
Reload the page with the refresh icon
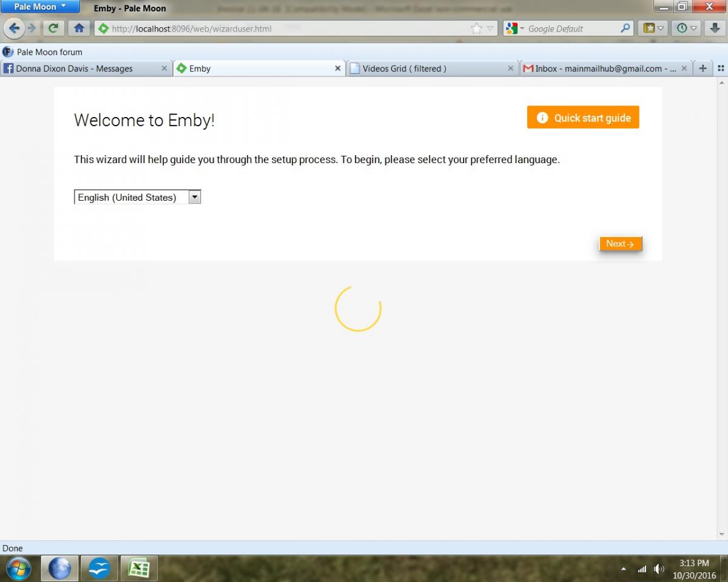click(53, 28)
